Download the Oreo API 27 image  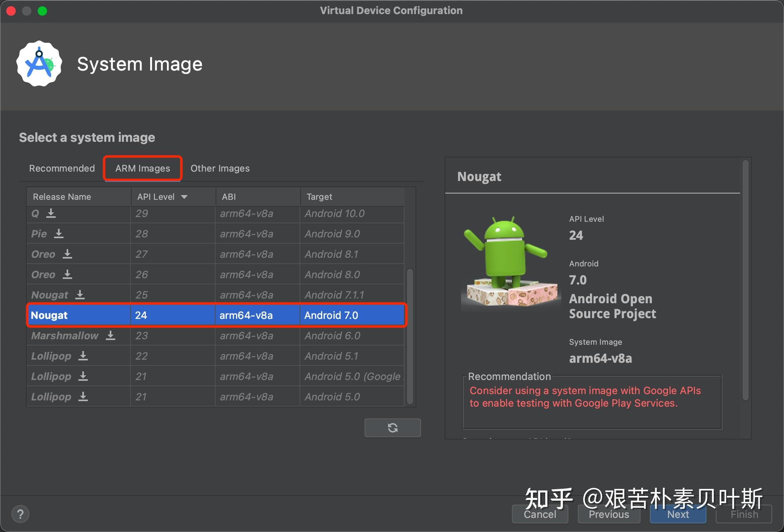pos(67,254)
